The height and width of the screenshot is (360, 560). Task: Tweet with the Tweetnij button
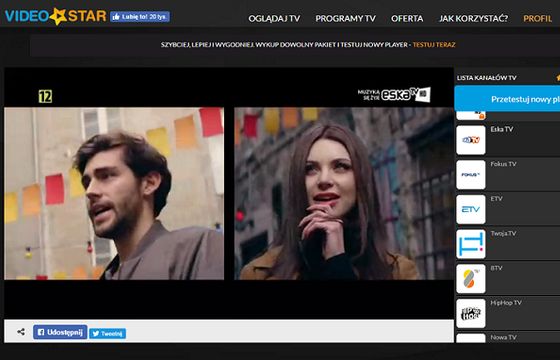point(108,334)
